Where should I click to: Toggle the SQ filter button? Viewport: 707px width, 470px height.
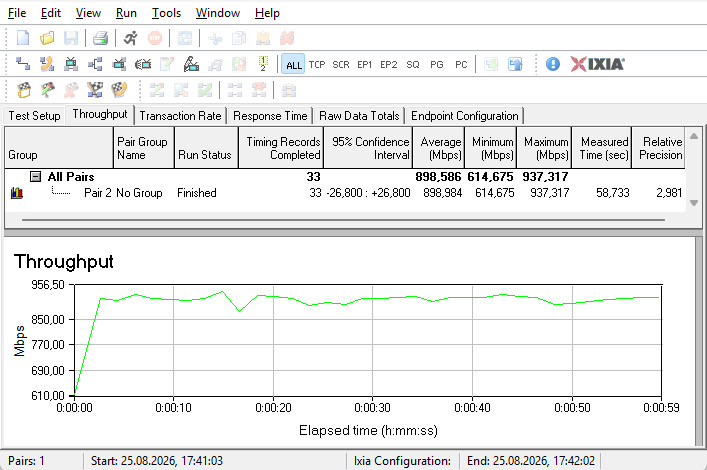pos(413,65)
